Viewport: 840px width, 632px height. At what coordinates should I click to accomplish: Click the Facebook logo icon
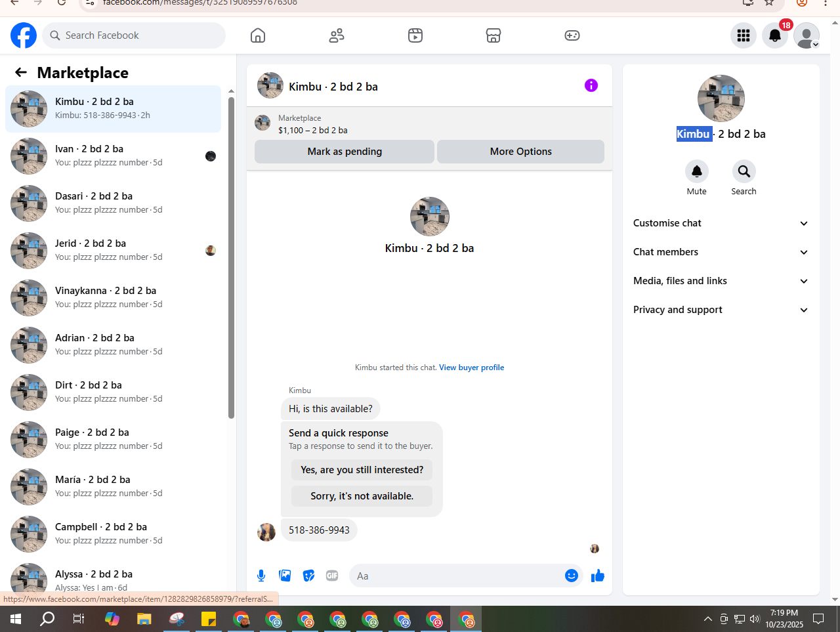[24, 35]
